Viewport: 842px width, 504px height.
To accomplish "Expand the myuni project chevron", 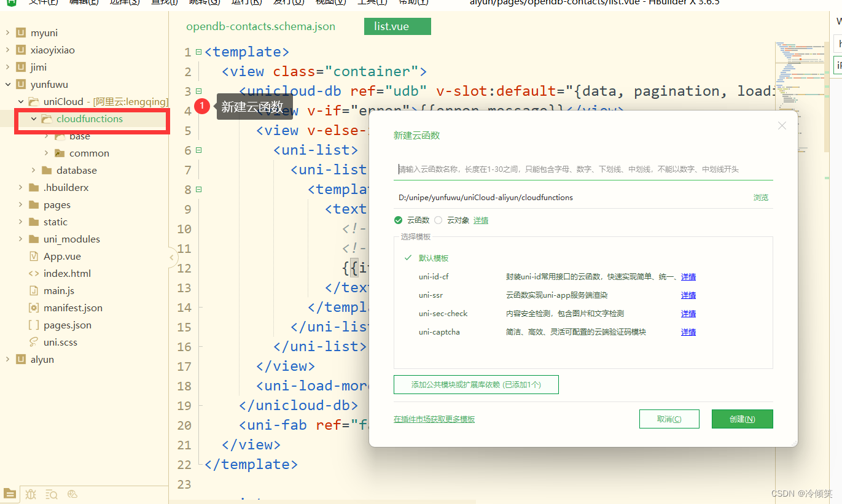I will [7, 33].
